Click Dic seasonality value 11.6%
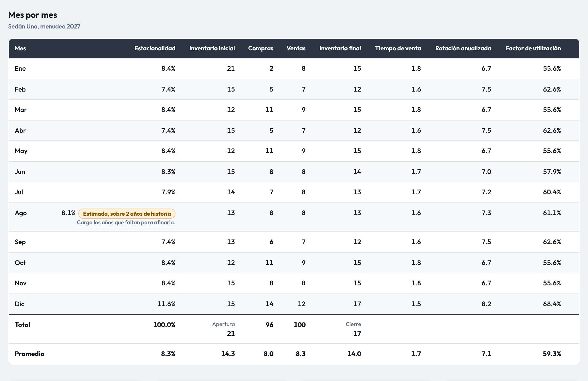588x381 pixels. pos(166,304)
